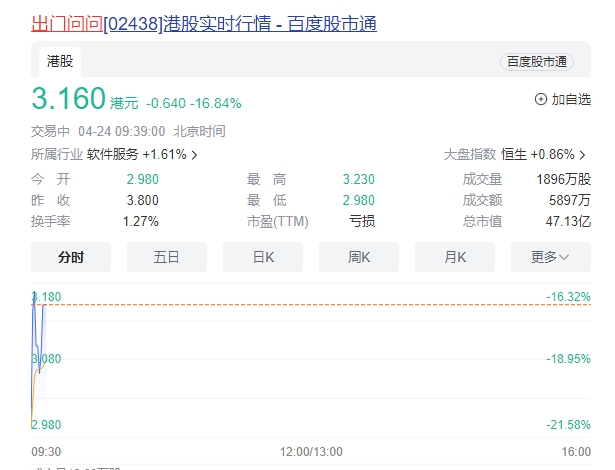615x470 pixels.
Task: Switch to the 月K chart tab
Action: click(455, 257)
